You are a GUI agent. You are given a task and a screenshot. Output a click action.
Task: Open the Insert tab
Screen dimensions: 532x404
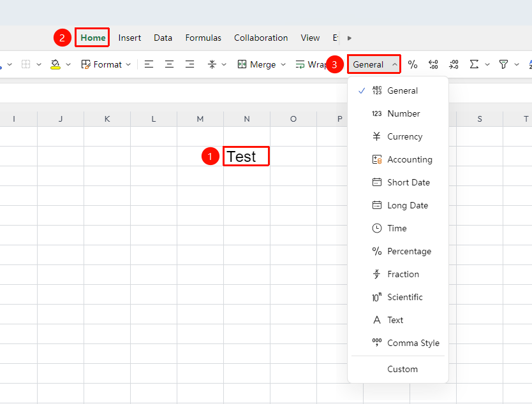click(129, 38)
